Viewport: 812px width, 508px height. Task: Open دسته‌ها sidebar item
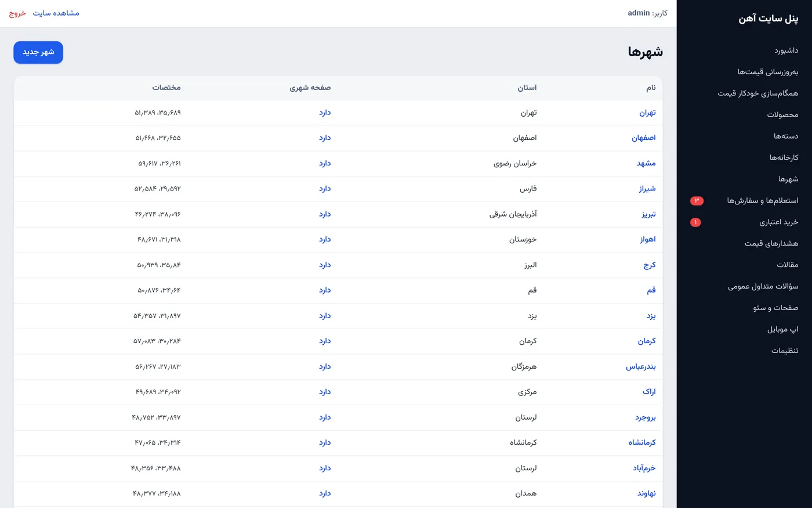coord(786,136)
